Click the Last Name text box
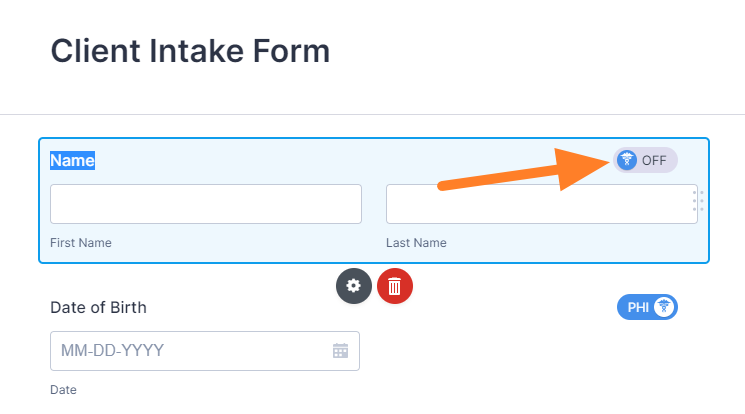 tap(538, 204)
